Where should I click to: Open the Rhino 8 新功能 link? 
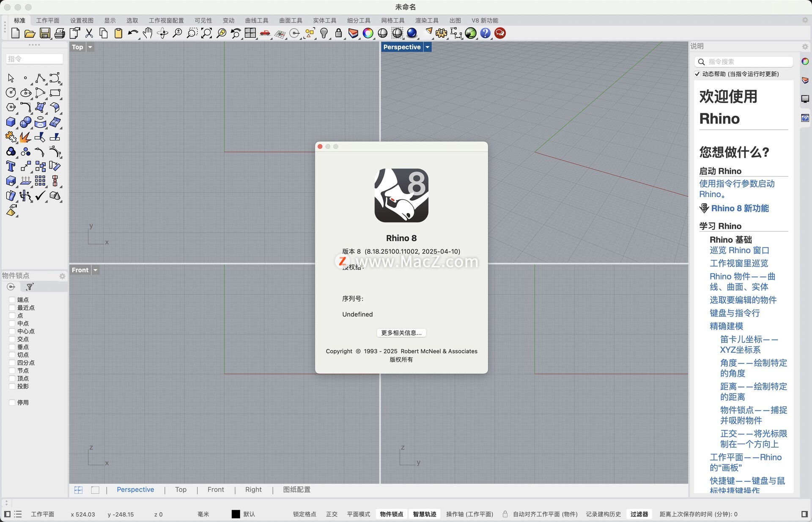click(740, 208)
